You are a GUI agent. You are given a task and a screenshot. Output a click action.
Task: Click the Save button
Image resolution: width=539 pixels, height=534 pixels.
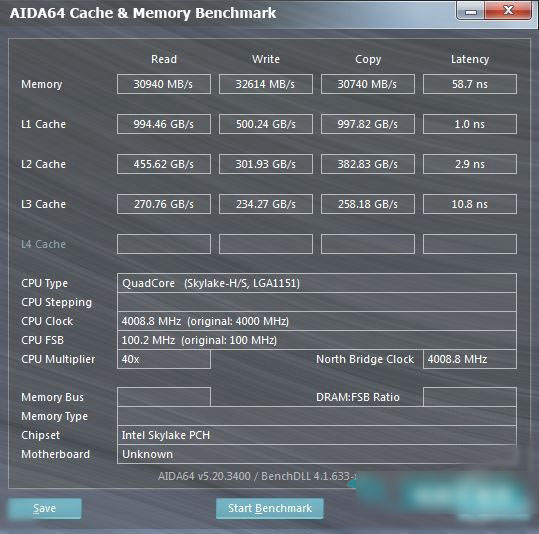click(x=45, y=508)
